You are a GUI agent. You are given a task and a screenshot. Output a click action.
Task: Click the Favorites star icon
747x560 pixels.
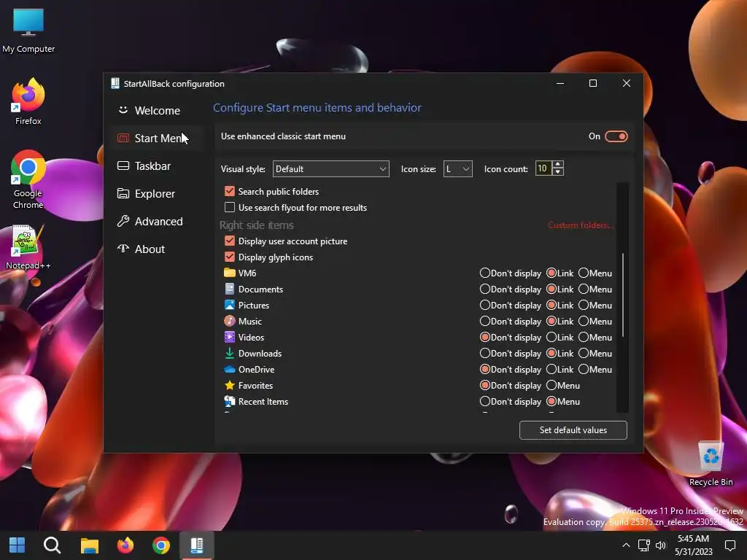point(230,385)
